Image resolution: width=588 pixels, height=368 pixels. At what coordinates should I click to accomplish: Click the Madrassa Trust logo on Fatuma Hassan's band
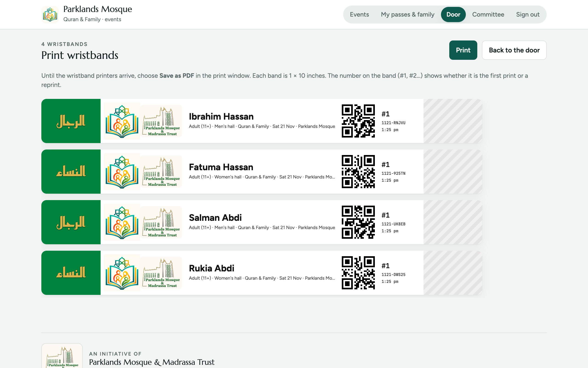[x=161, y=172]
